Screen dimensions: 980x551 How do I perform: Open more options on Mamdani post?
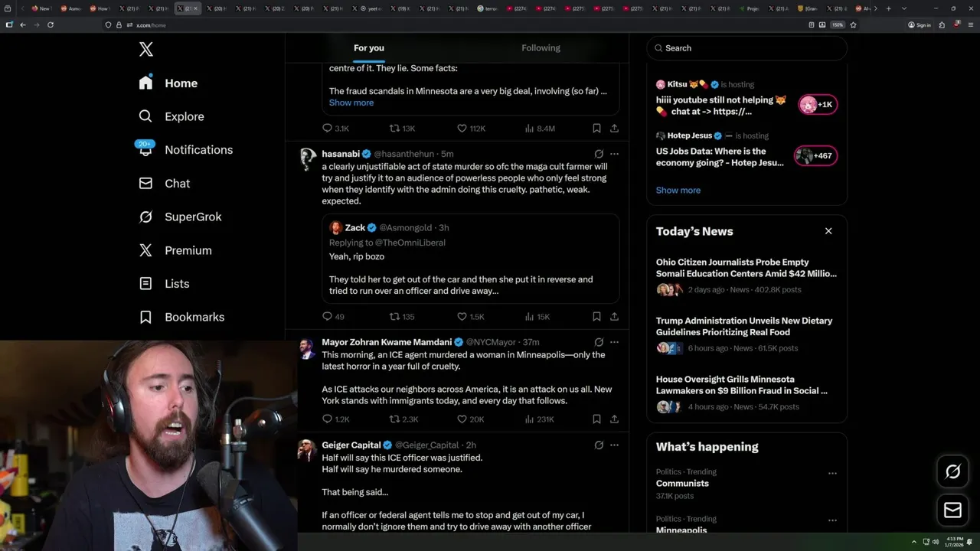[x=614, y=342]
